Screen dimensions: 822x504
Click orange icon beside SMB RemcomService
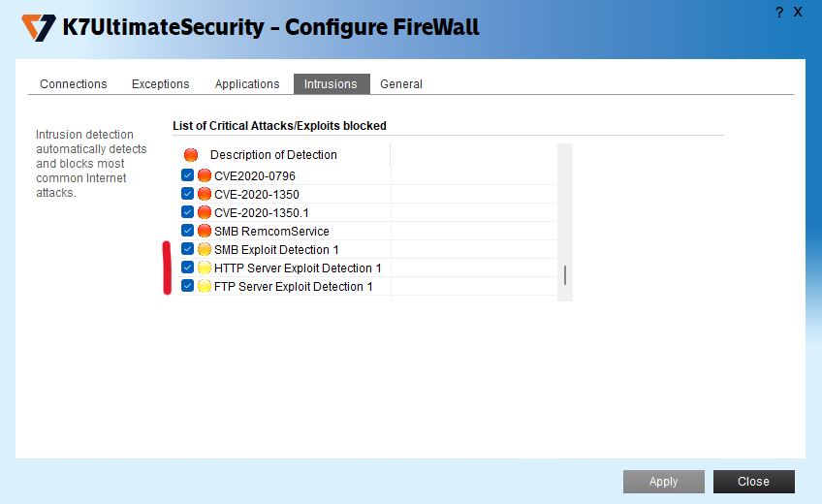click(x=205, y=231)
